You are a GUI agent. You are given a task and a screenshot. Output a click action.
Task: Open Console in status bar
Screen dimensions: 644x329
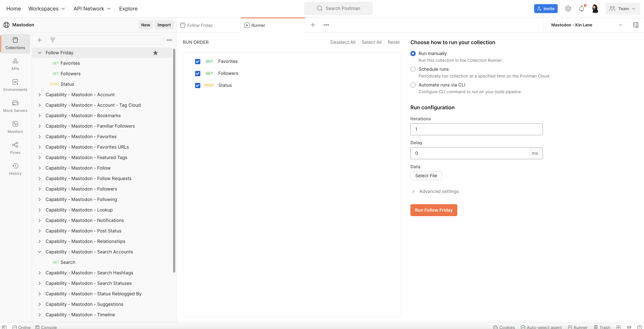pyautogui.click(x=46, y=327)
